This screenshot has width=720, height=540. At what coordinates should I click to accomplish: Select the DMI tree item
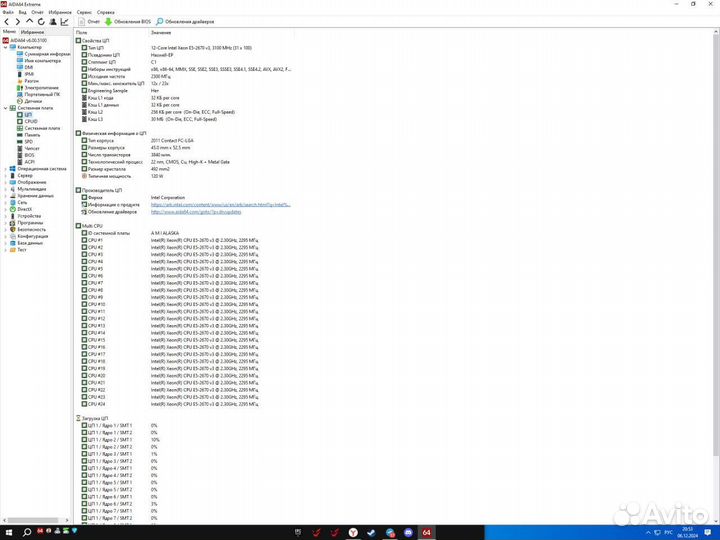coord(25,68)
